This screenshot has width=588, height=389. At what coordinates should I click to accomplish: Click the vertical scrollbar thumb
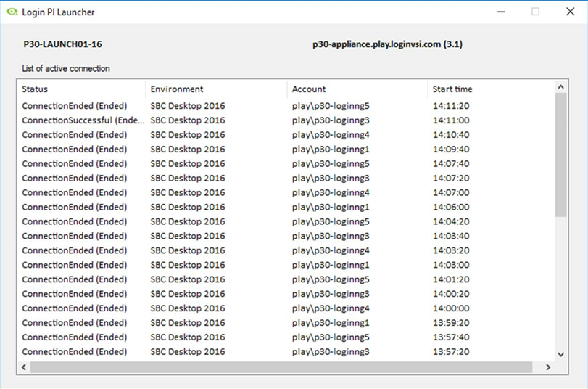pyautogui.click(x=561, y=155)
